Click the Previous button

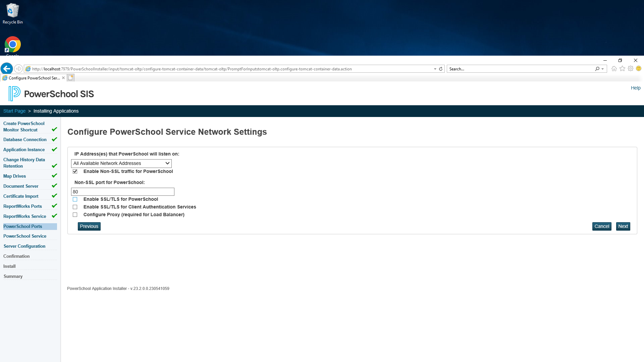89,226
